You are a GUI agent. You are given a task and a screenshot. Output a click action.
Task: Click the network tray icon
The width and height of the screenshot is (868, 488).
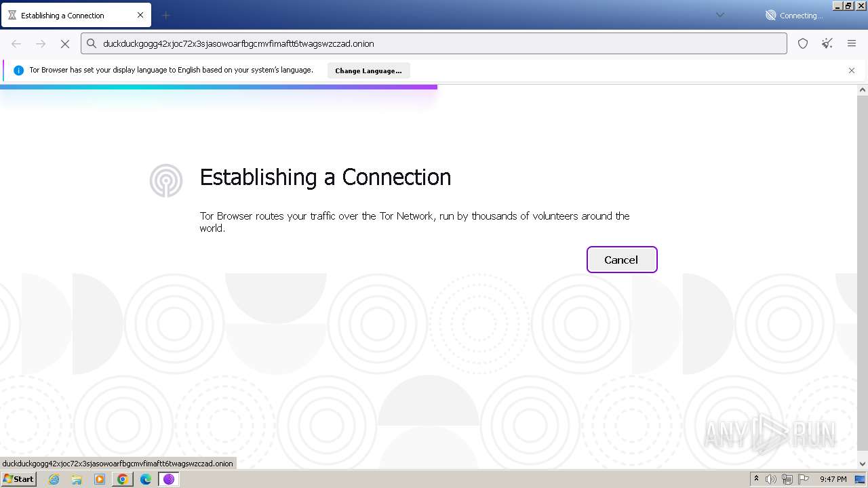click(787, 479)
